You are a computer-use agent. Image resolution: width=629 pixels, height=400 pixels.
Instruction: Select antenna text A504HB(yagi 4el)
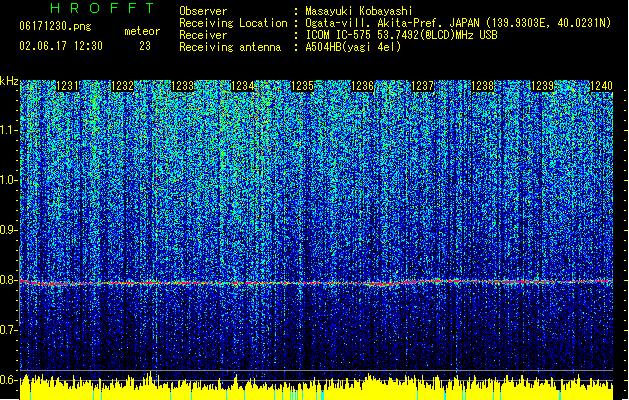point(353,47)
